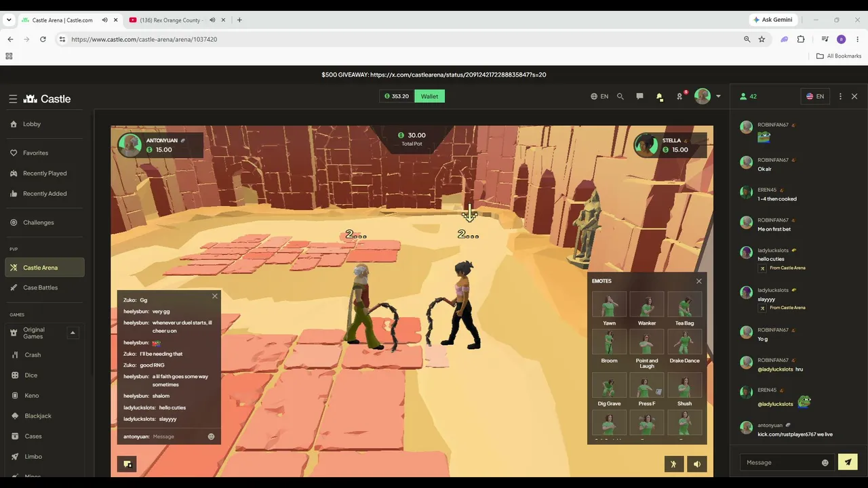Open STELLA player profile avatar
Image resolution: width=868 pixels, height=488 pixels.
(x=646, y=144)
